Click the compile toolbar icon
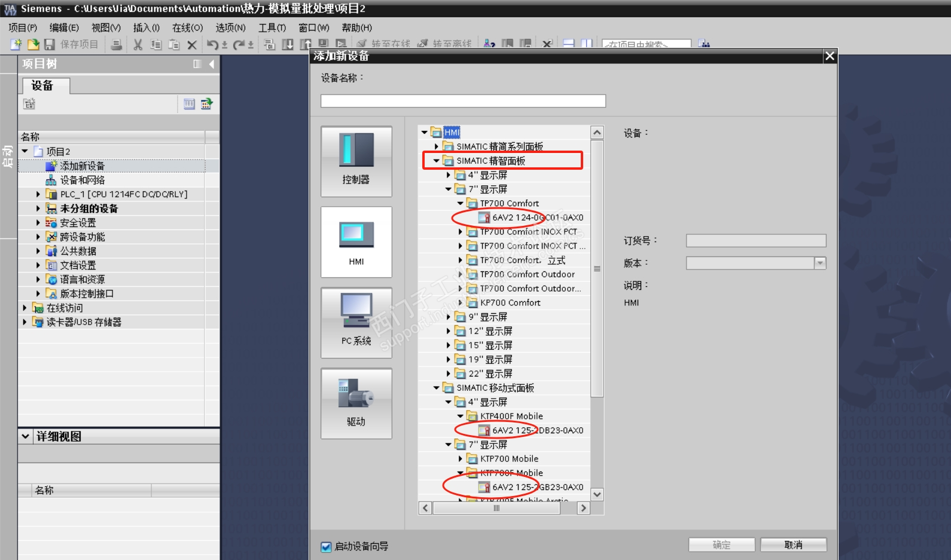The image size is (951, 560). tap(270, 44)
